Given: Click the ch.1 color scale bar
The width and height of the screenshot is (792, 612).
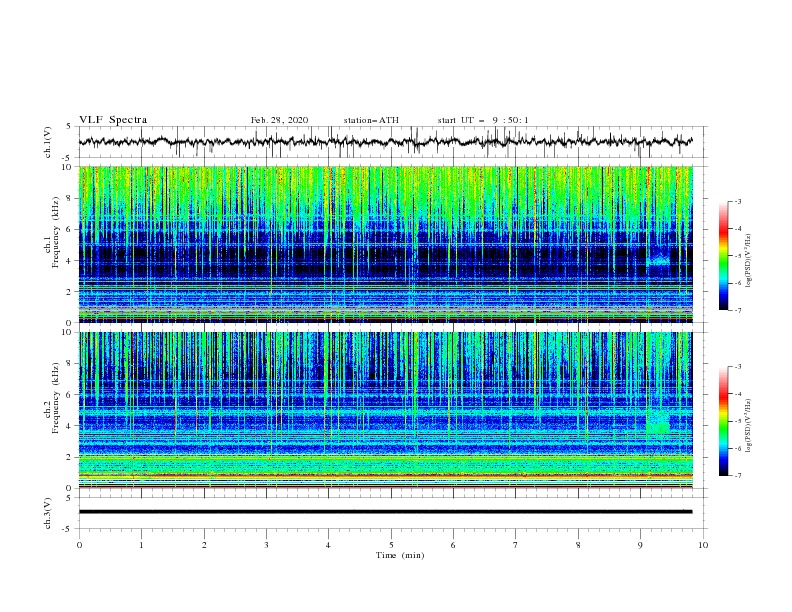Looking at the screenshot, I should pyautogui.click(x=724, y=256).
